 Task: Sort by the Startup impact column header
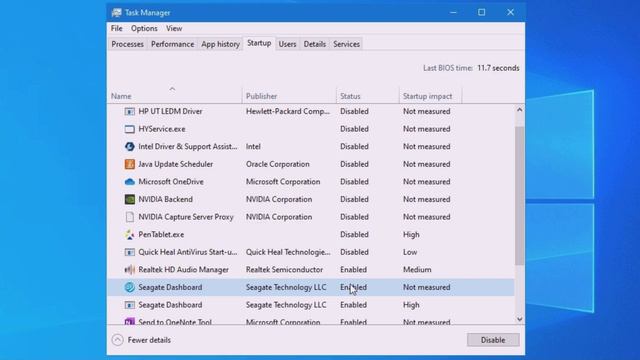click(x=431, y=96)
